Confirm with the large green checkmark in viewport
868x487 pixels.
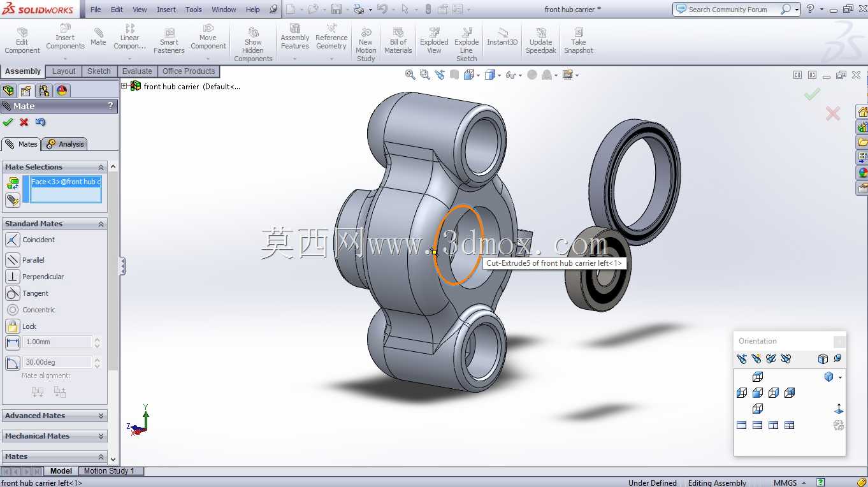click(x=812, y=94)
